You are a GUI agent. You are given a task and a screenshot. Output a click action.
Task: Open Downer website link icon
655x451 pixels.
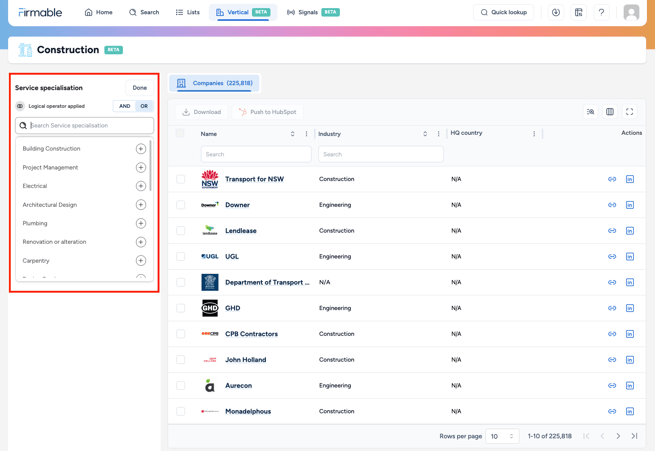(x=612, y=205)
